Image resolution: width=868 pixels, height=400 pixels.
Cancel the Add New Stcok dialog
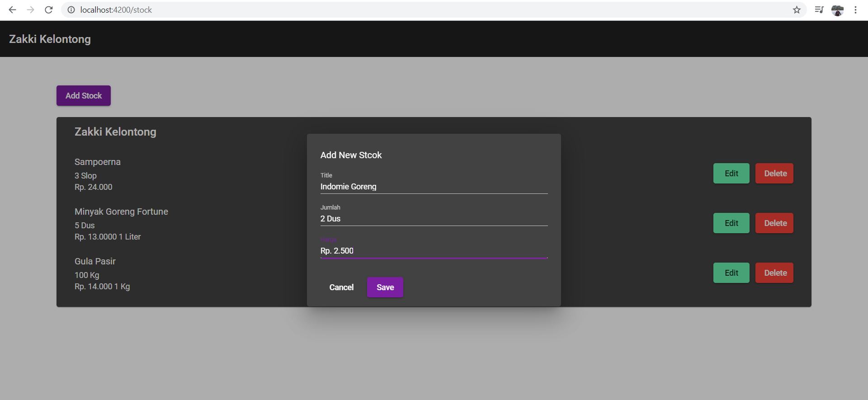[x=341, y=287]
